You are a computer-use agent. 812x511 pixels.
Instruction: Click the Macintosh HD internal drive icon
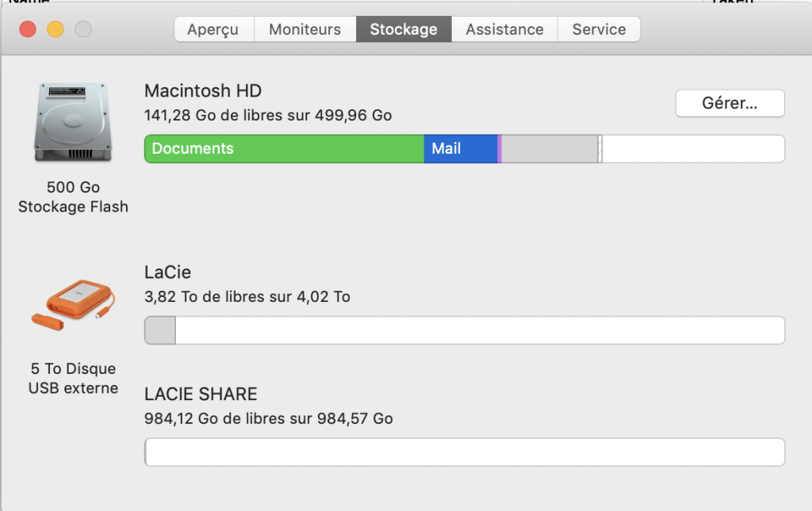coord(72,123)
